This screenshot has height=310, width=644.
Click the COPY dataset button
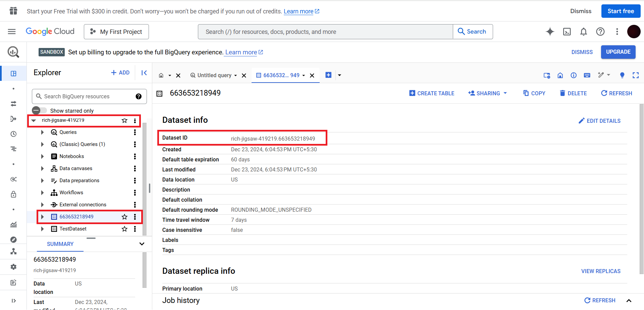tap(534, 93)
